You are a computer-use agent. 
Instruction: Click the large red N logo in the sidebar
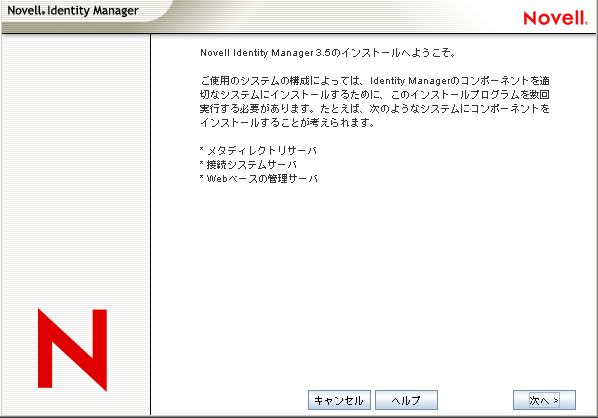pyautogui.click(x=72, y=350)
